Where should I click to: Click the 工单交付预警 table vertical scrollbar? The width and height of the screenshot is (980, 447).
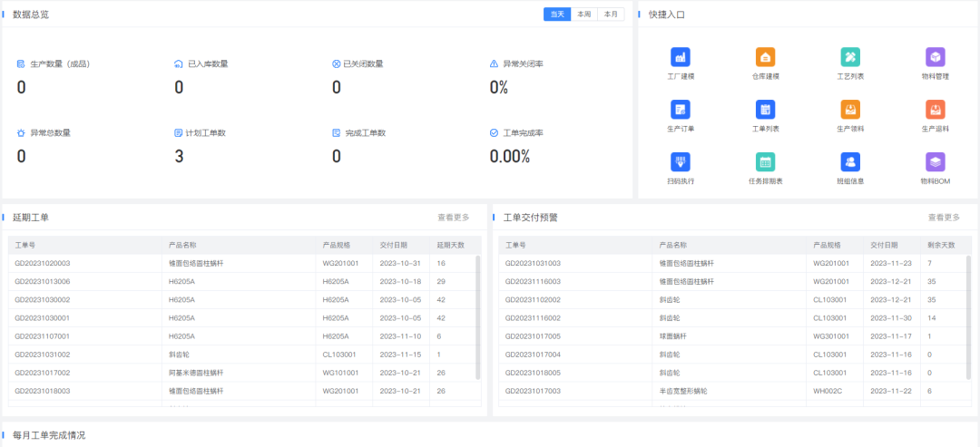click(x=969, y=317)
